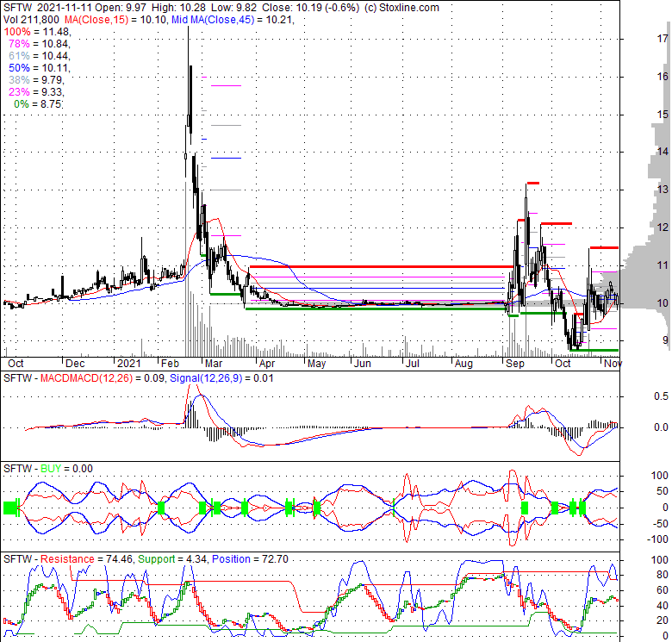Screen dimensions: 672x642
Task: Click the SFTW - BUY = 0.00 label
Action: tap(48, 469)
